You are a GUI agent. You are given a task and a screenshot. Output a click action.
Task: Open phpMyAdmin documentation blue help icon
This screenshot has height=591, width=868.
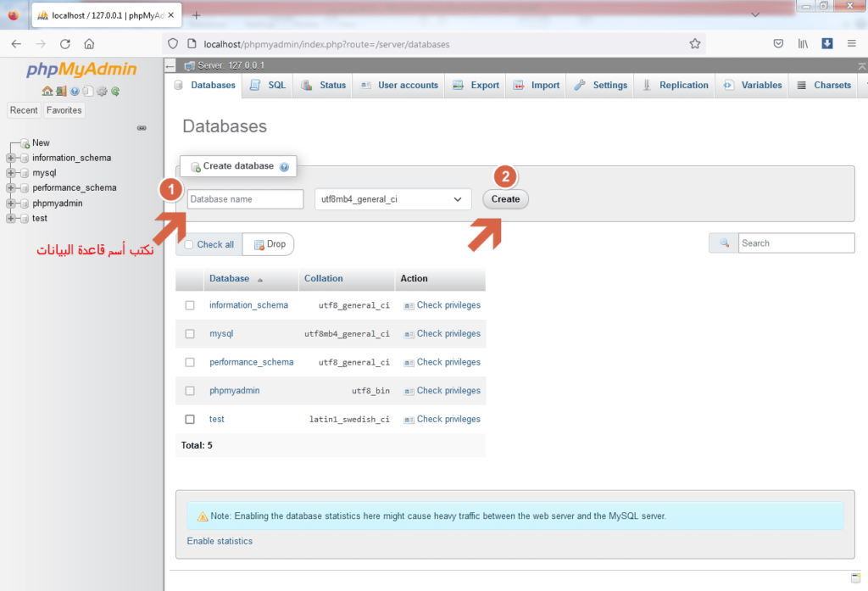(75, 91)
